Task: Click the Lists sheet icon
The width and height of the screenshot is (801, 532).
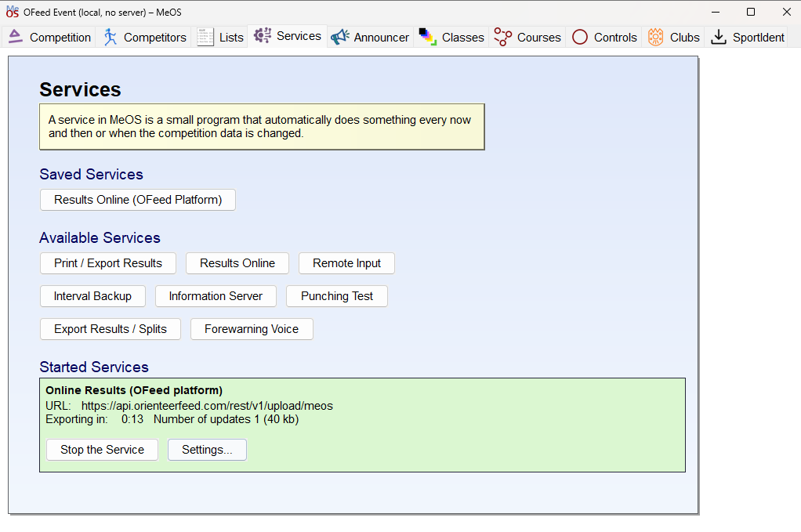Action: (205, 38)
